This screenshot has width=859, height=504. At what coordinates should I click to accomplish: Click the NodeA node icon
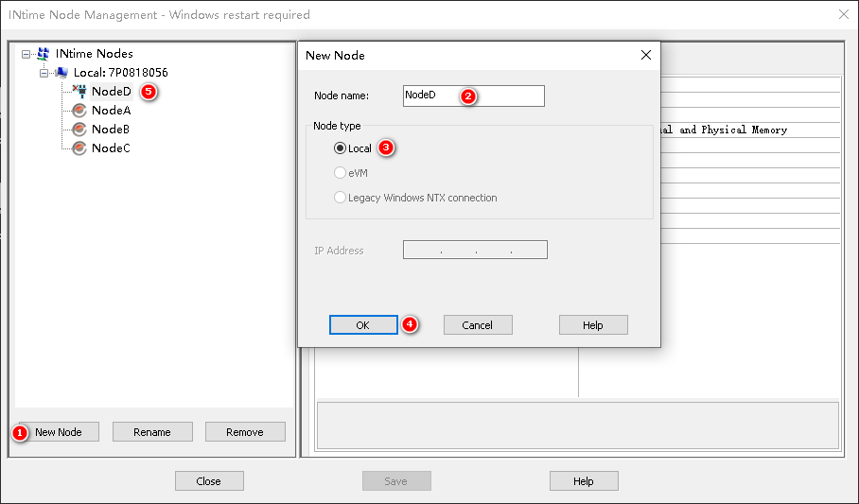(x=79, y=110)
